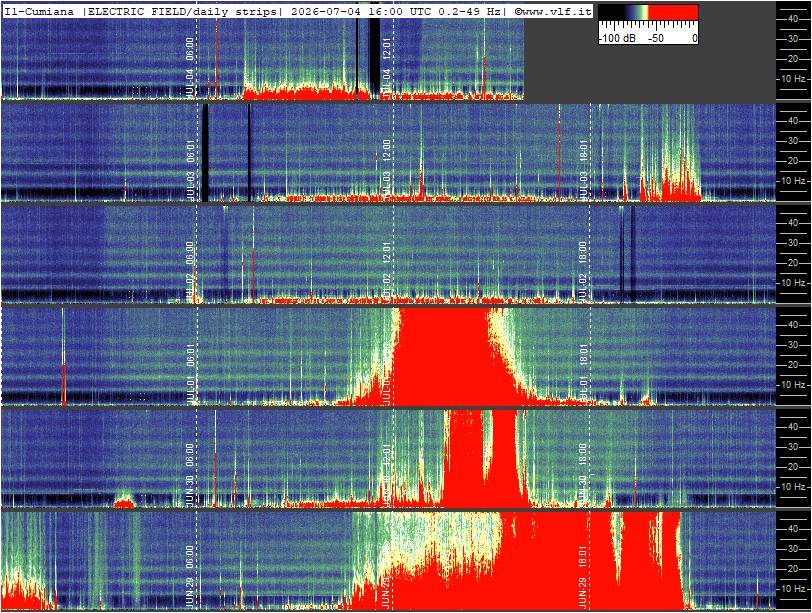Click the JUN 29 18:01 time marker
812x613 pixels.
583,577
